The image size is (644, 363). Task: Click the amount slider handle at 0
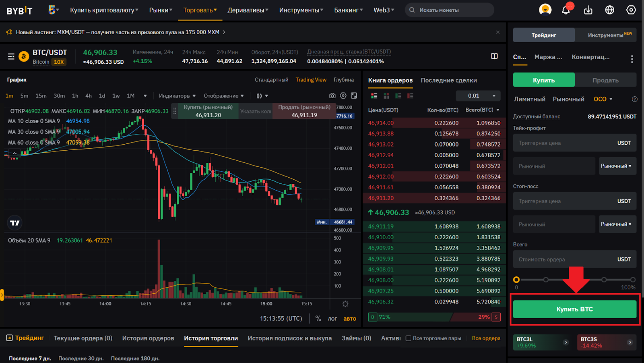pyautogui.click(x=516, y=280)
